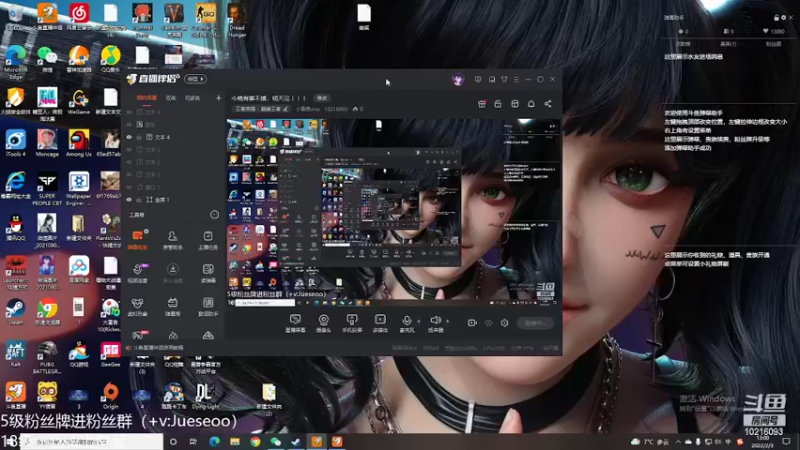
Task: Add the 直播屏幕 screen capture source
Action: 295,323
